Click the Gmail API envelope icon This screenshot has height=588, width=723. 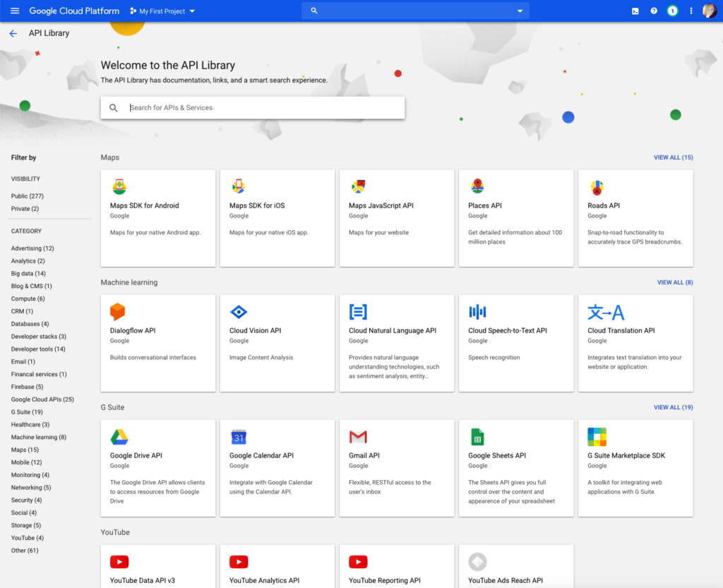358,436
